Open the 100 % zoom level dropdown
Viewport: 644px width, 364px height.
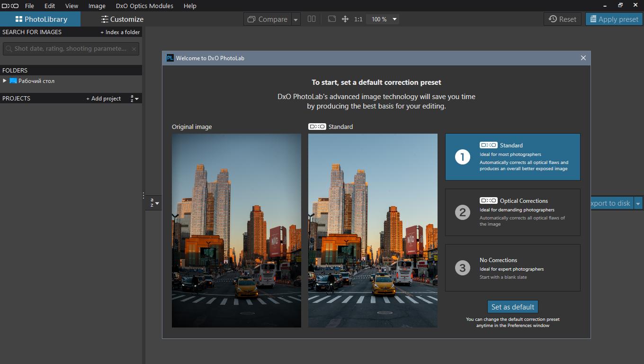pos(394,19)
